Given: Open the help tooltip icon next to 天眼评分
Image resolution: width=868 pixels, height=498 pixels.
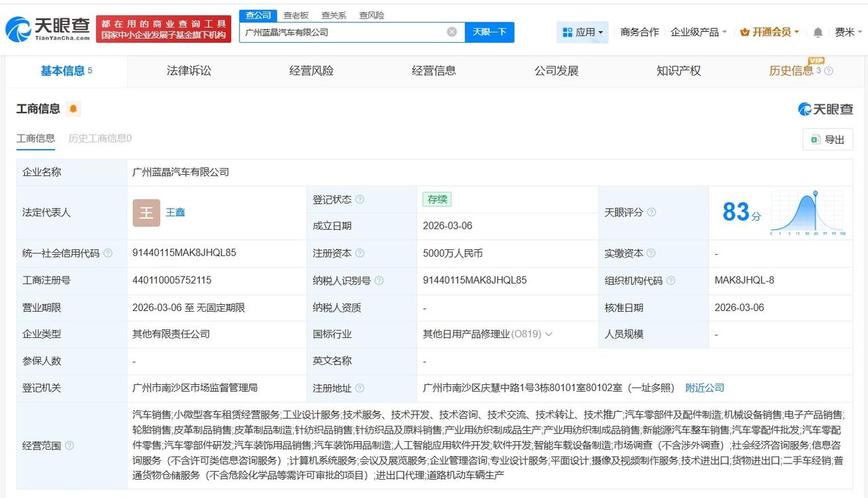Looking at the screenshot, I should (x=652, y=212).
